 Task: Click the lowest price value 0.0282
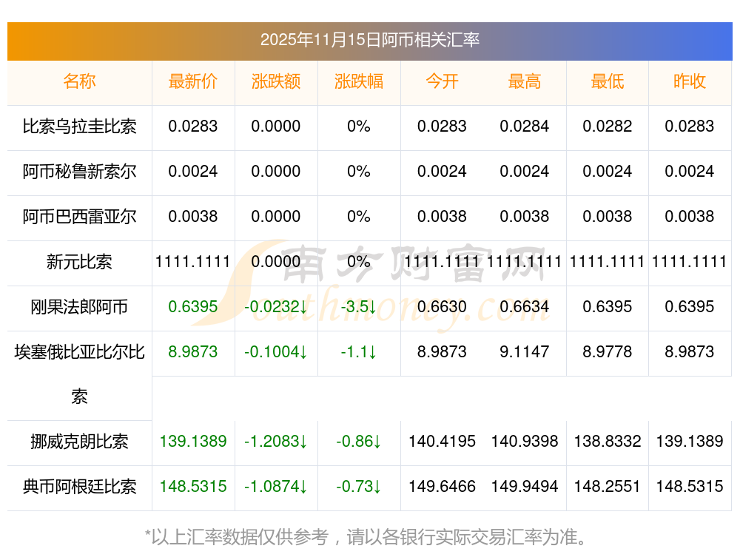(608, 126)
